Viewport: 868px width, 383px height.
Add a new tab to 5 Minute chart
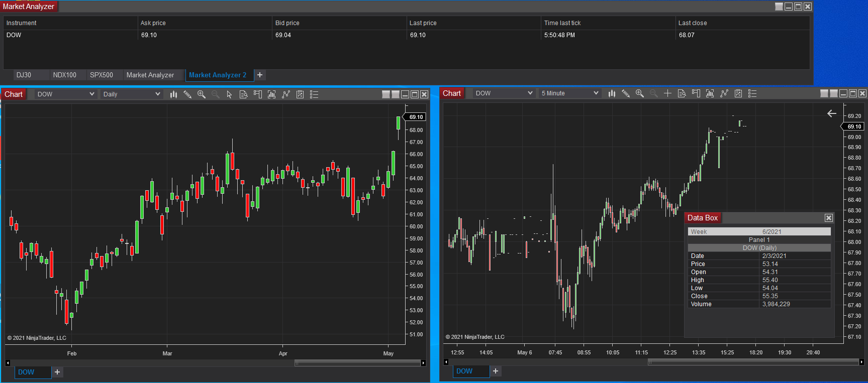(496, 371)
